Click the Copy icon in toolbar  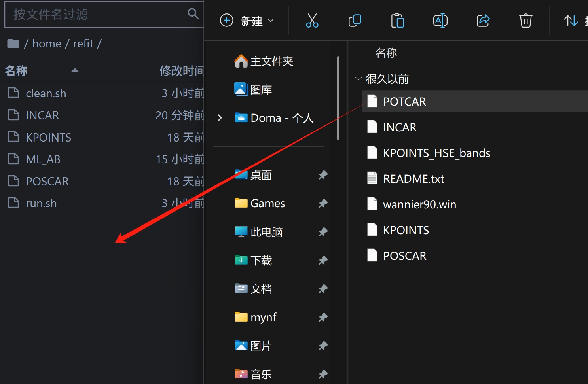pos(355,21)
